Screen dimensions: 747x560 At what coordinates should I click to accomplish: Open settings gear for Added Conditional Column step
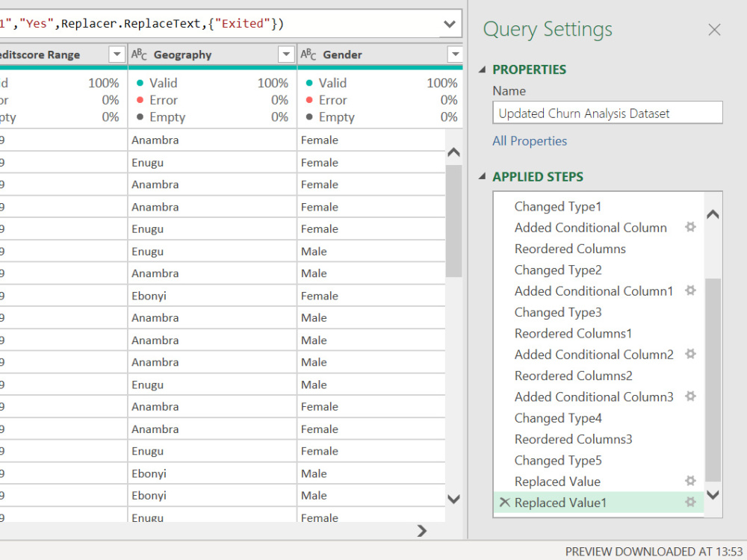point(690,227)
